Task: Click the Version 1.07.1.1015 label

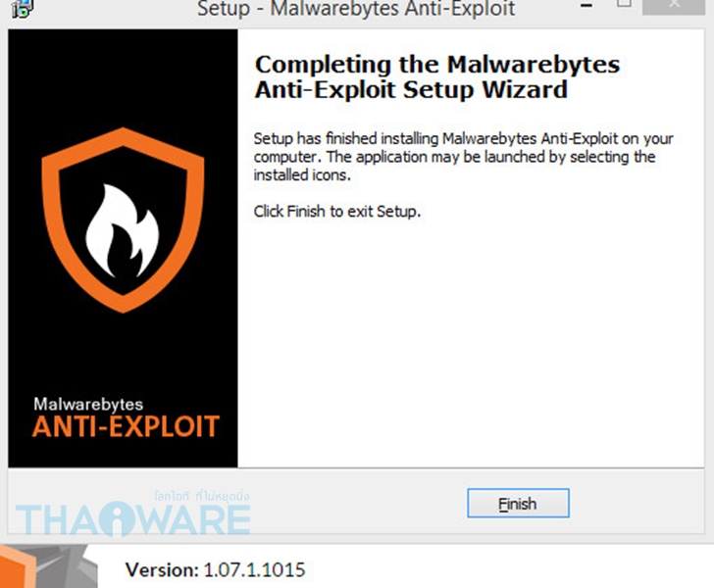Action: pos(216,569)
